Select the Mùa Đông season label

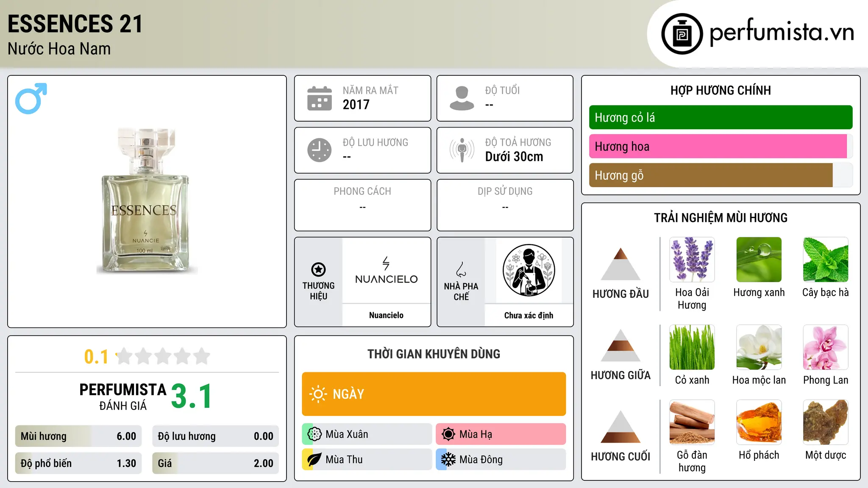(481, 460)
